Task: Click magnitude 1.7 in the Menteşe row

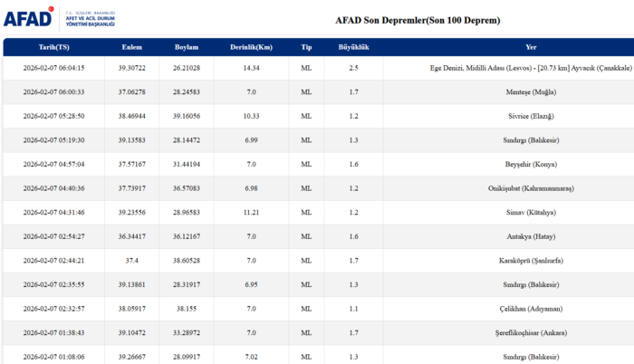Action: point(353,92)
